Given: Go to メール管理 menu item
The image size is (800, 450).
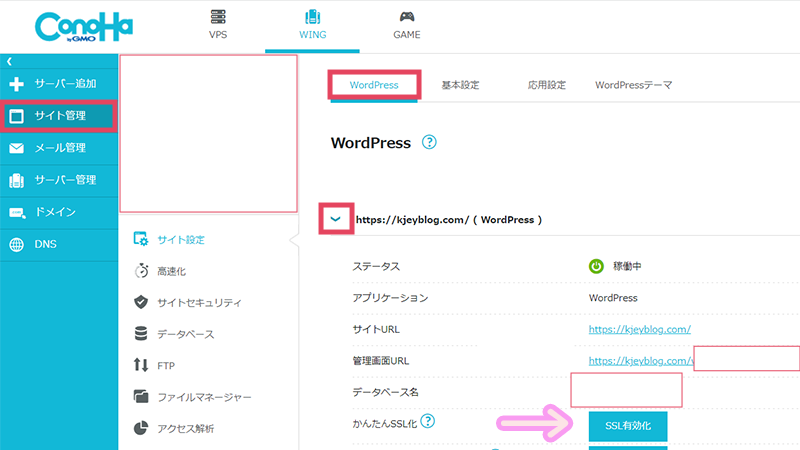Looking at the screenshot, I should 59,148.
